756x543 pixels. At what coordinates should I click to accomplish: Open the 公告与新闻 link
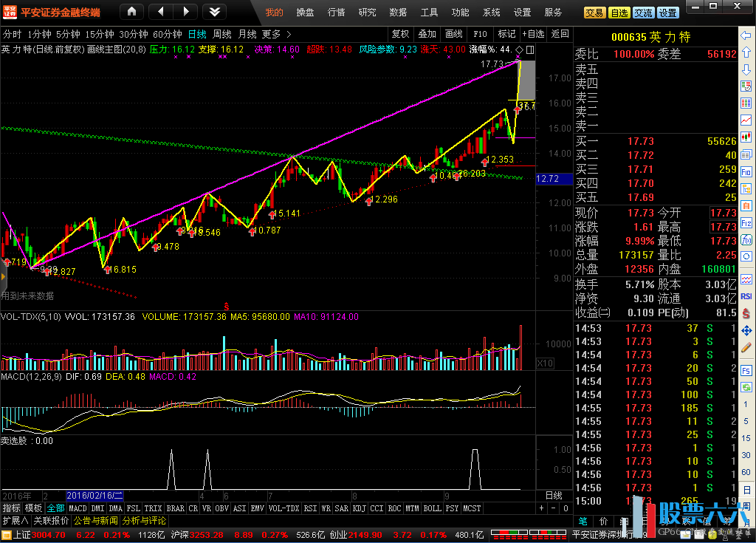[x=95, y=521]
